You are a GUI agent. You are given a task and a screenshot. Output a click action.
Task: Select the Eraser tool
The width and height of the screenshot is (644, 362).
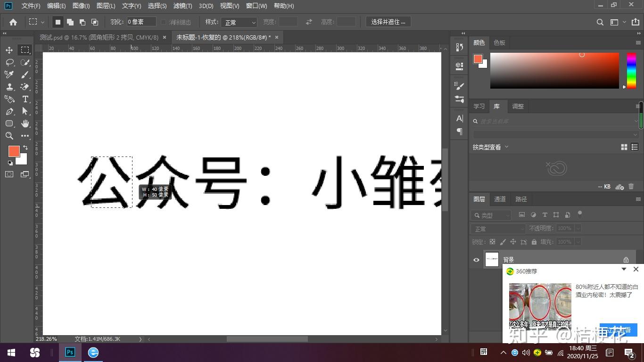pos(25,87)
